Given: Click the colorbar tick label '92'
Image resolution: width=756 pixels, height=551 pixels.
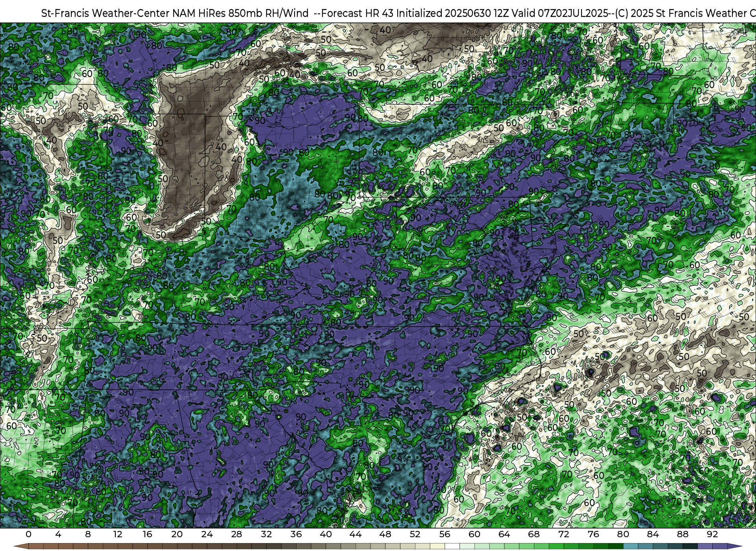Looking at the screenshot, I should click(x=713, y=534).
